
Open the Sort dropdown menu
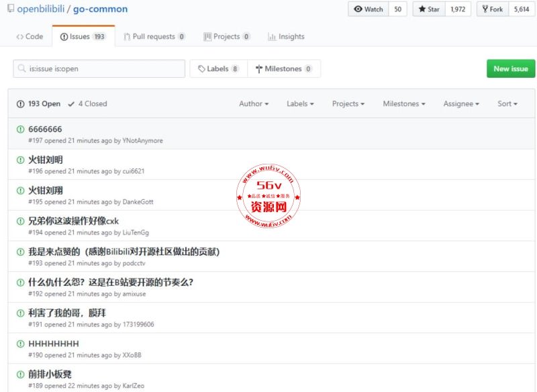[x=507, y=104]
